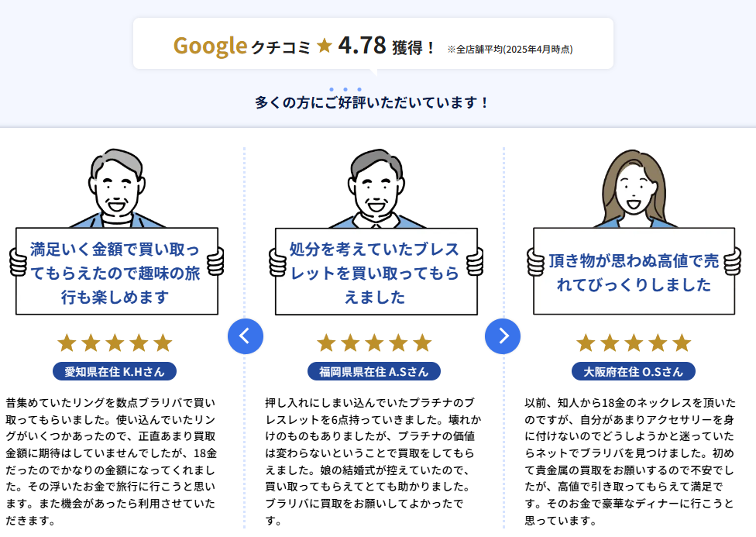Screen dimensions: 756x537
Task: Click the woman avatar for the O.S review
Action: (634, 188)
